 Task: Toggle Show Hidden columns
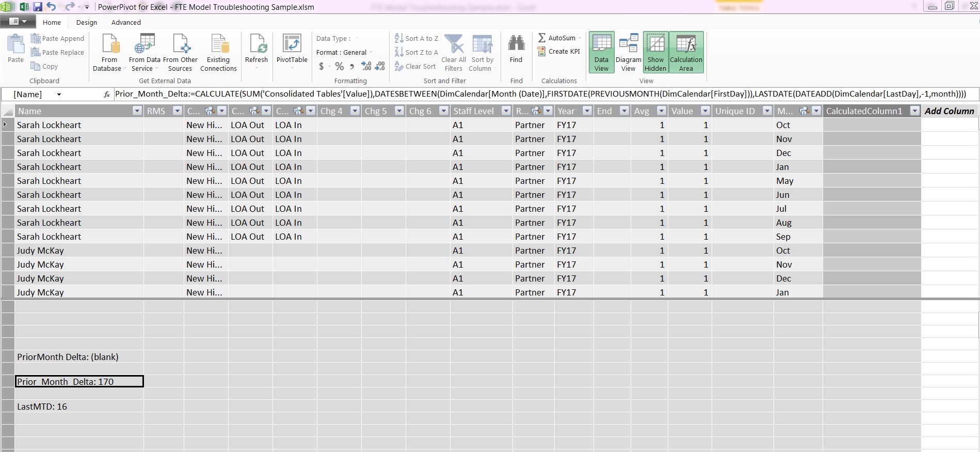click(x=655, y=52)
